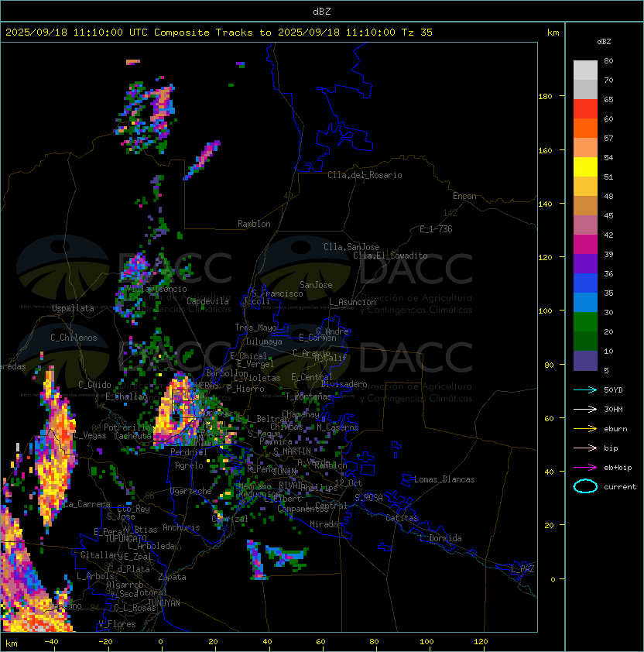The image size is (644, 652).
Task: Select the bright yellow swatch between 54 and 51 dBZ
Action: pos(585,166)
